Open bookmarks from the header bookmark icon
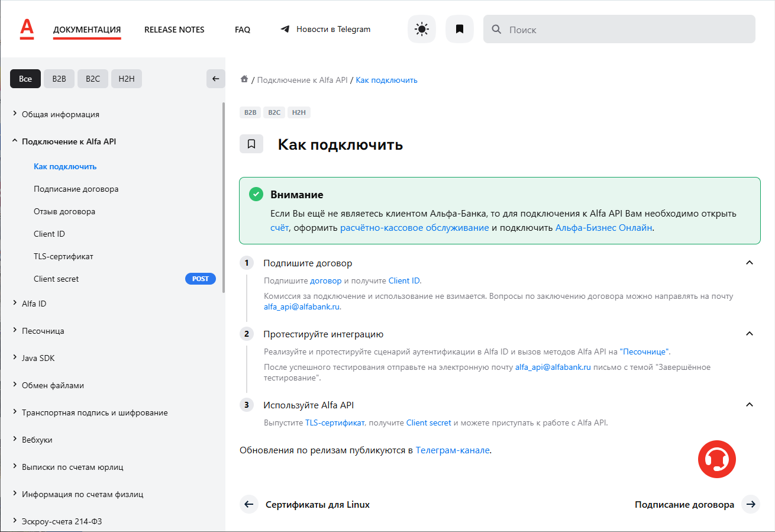 click(x=459, y=29)
